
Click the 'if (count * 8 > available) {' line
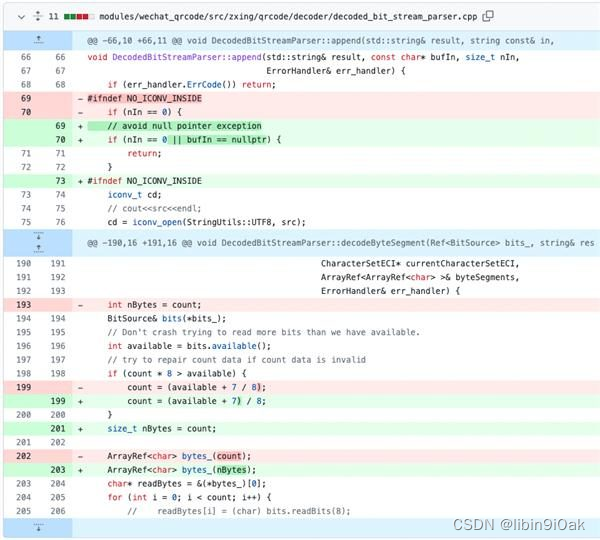(177, 374)
